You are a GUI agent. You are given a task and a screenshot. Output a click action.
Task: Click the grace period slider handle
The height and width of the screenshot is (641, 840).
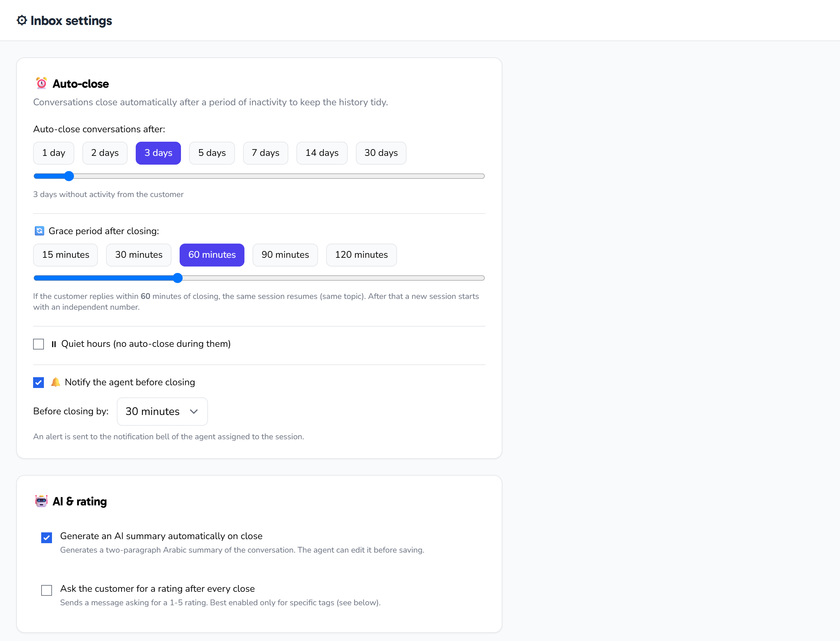pos(178,278)
